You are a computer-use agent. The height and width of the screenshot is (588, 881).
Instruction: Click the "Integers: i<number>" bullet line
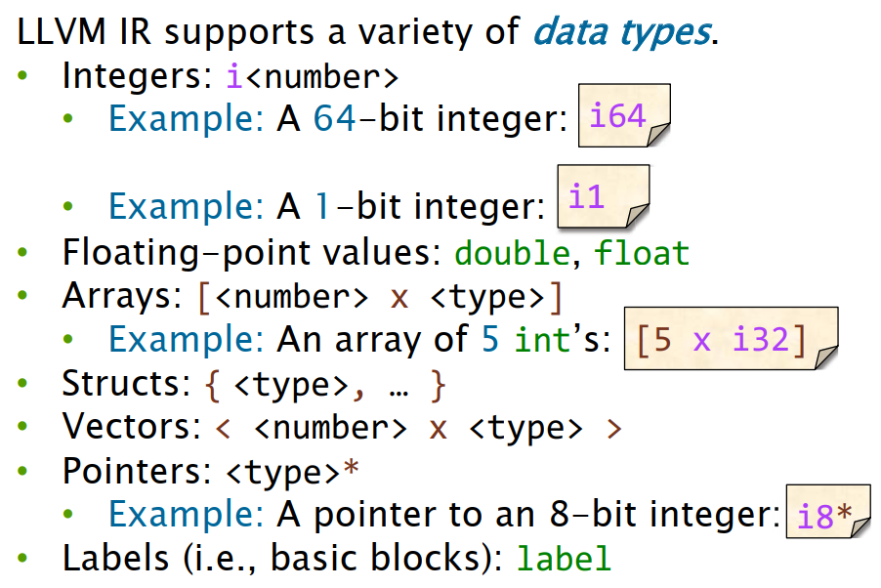click(x=230, y=75)
